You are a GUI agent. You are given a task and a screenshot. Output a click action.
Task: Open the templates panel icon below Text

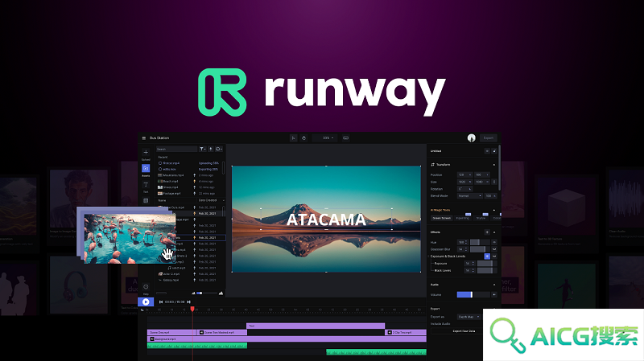146,201
